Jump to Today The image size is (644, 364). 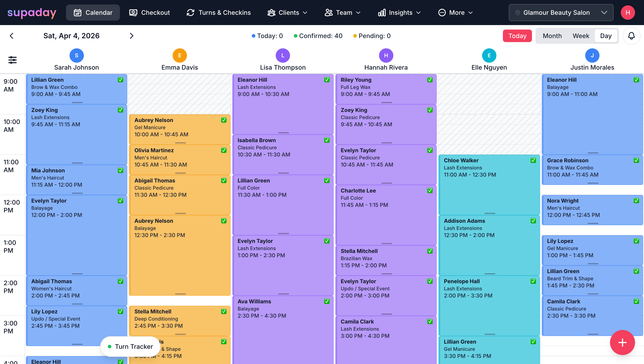click(517, 36)
